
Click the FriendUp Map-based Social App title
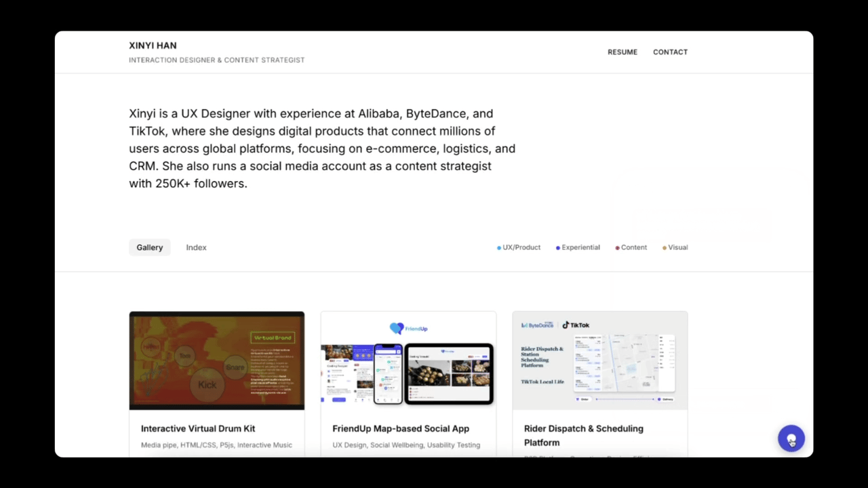[401, 428]
